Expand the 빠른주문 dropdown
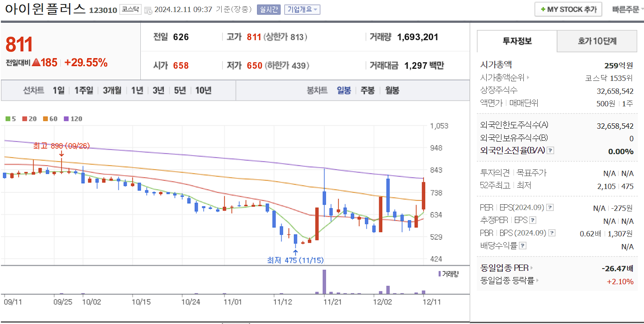This screenshot has height=324, width=644. (x=628, y=9)
